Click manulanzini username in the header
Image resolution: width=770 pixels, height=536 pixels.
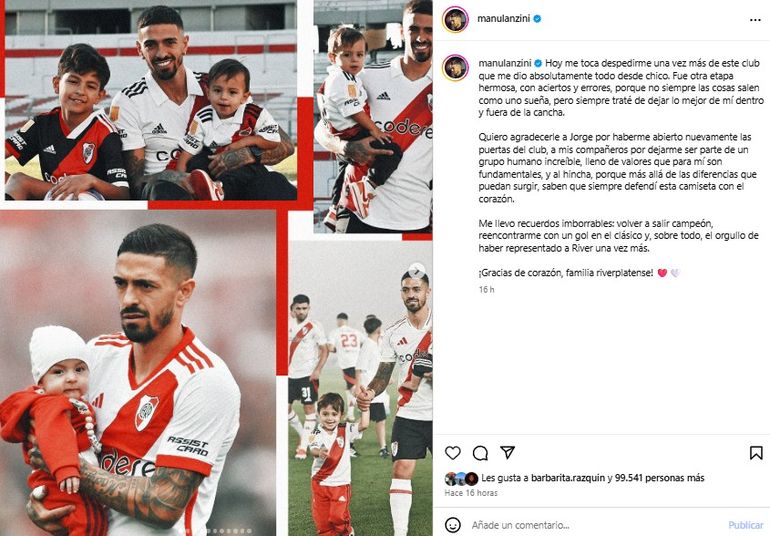pyautogui.click(x=504, y=19)
